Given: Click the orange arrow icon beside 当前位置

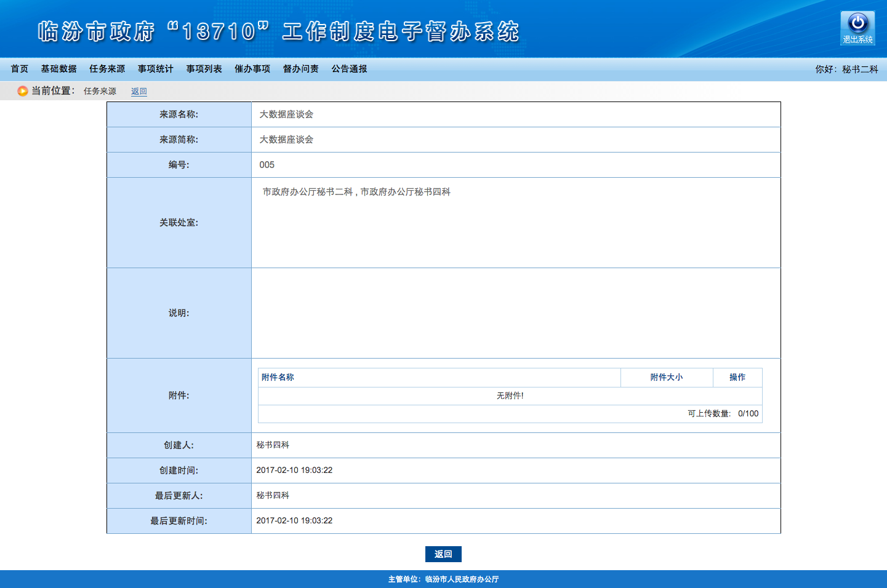Looking at the screenshot, I should 23,91.
